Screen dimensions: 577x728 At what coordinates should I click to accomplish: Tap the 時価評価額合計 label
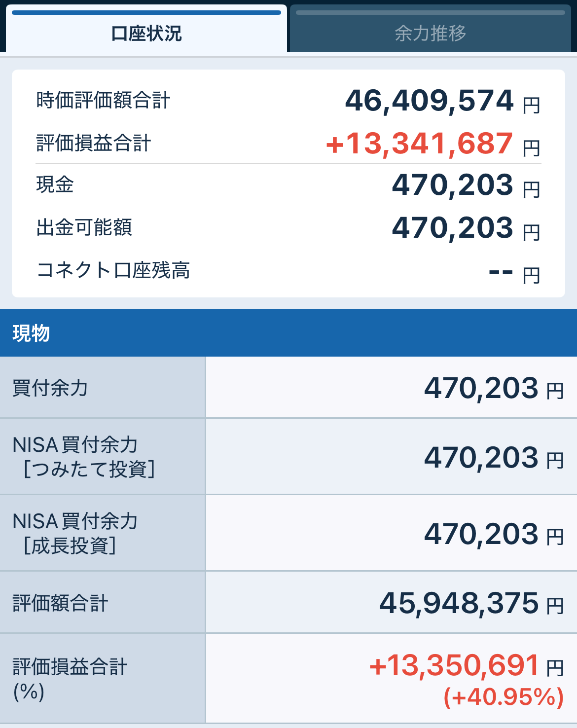(x=103, y=100)
